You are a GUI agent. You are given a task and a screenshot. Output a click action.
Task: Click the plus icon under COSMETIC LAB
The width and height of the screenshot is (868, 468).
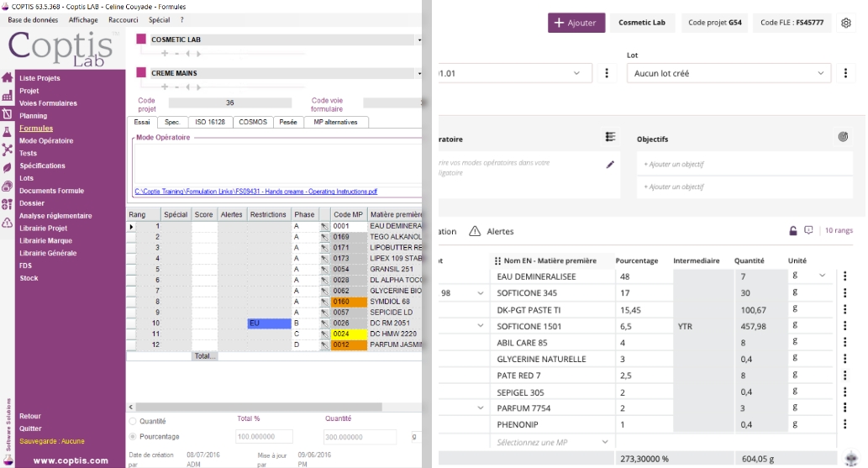(165, 54)
